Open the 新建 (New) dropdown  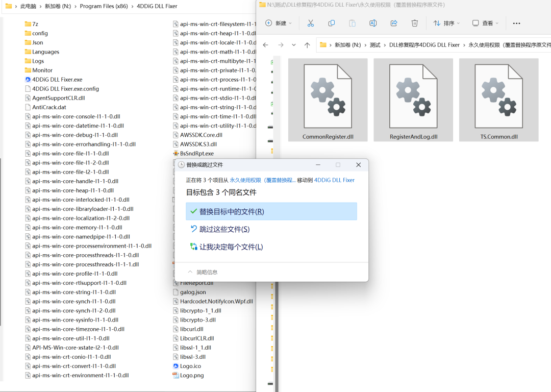click(279, 23)
